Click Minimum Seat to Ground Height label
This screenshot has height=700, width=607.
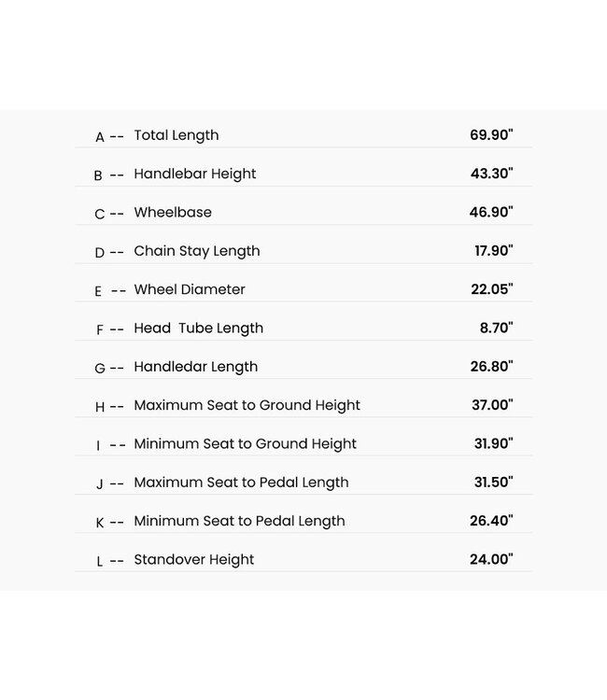point(245,444)
